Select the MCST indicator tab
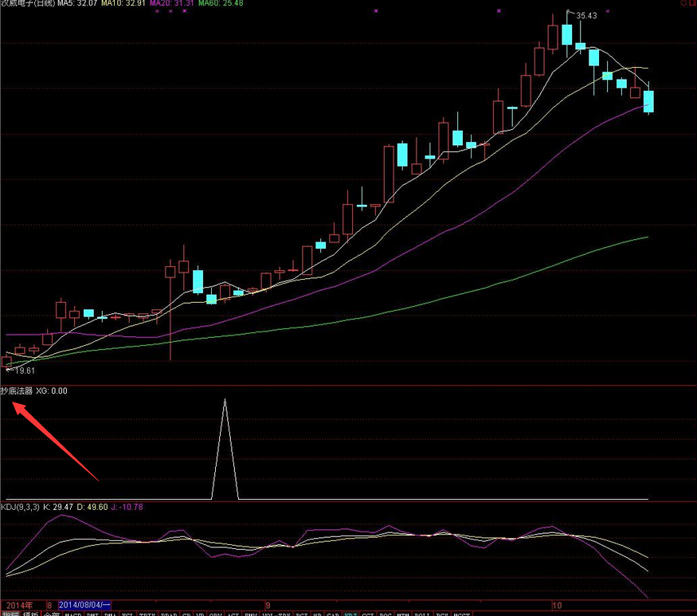Screen dimensions: 697x616 [461, 614]
